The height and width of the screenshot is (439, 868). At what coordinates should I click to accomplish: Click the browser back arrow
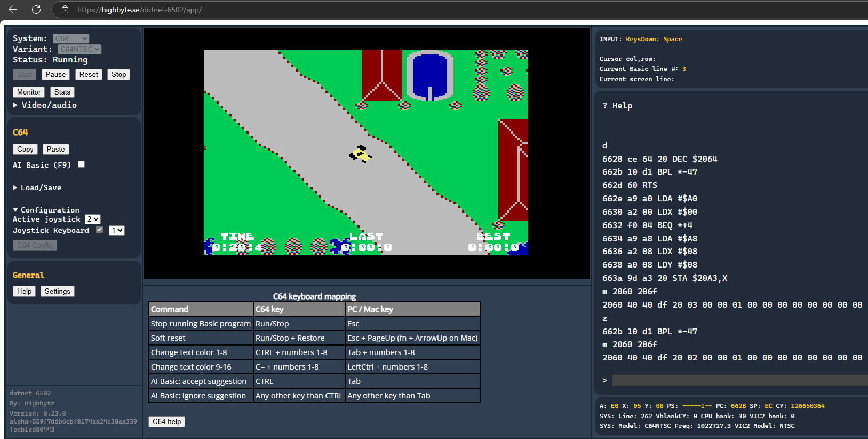tap(13, 10)
